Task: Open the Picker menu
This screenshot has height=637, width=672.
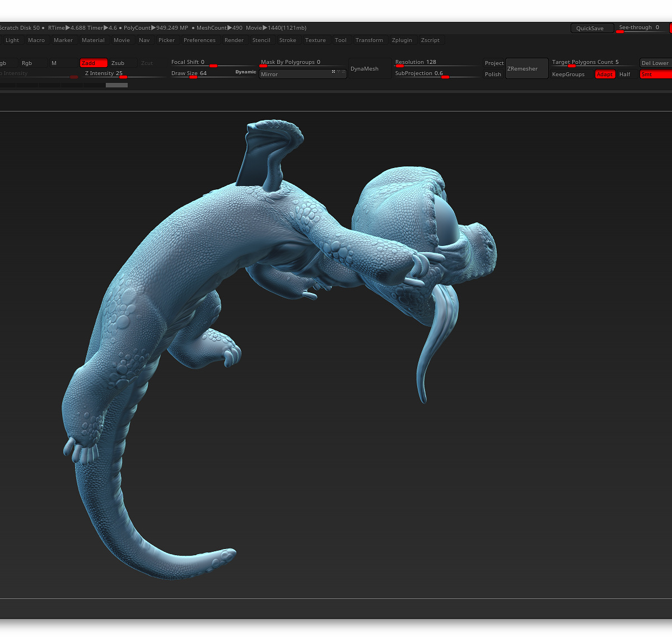Action: click(x=167, y=40)
